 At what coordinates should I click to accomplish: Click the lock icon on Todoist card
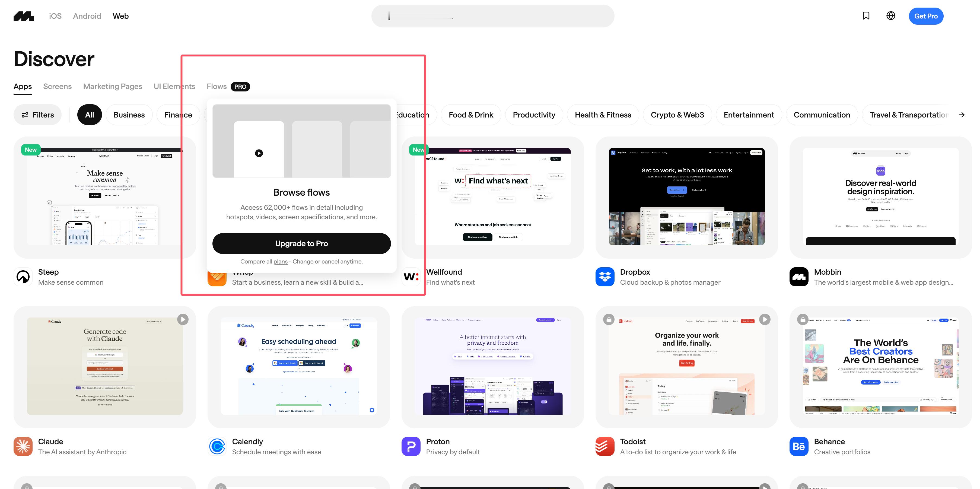(x=609, y=319)
